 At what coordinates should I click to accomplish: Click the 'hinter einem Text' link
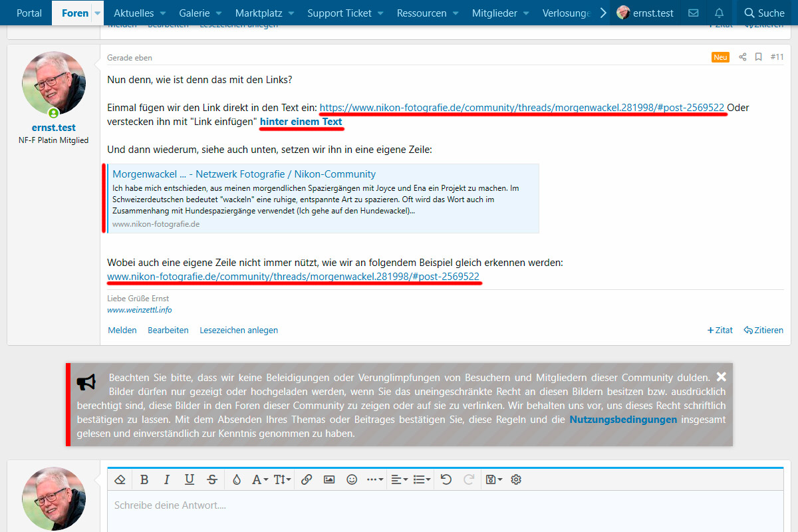[301, 122]
